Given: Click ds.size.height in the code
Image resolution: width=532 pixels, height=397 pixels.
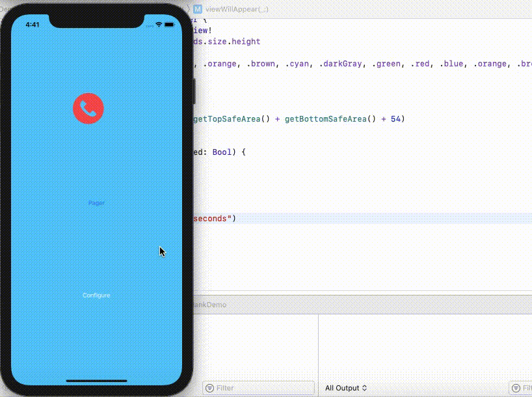Looking at the screenshot, I should (226, 42).
